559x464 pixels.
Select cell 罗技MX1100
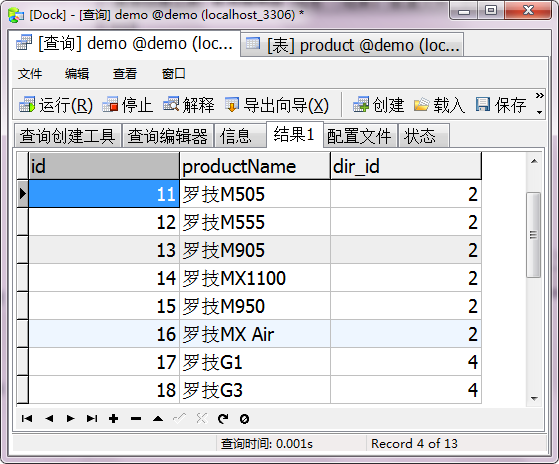(255, 278)
